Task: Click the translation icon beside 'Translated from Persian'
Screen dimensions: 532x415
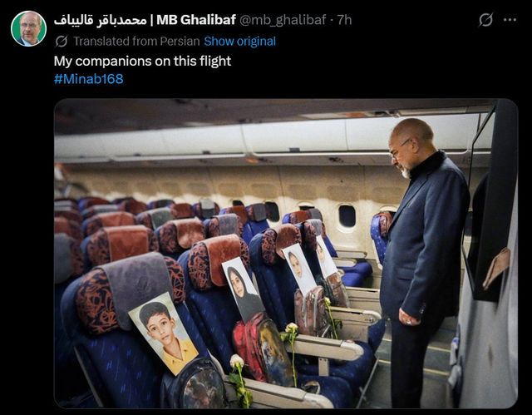Action: pyautogui.click(x=61, y=42)
